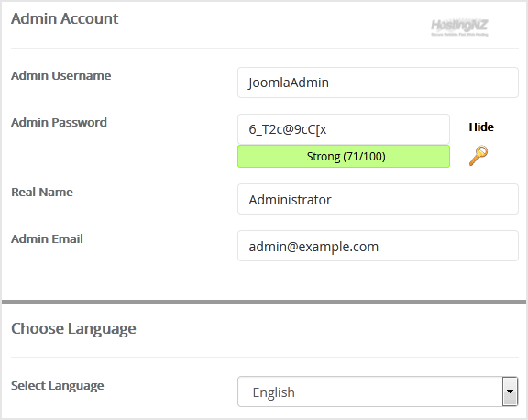The width and height of the screenshot is (528, 420).
Task: Click the thin line under Choose Language heading
Action: (265, 357)
